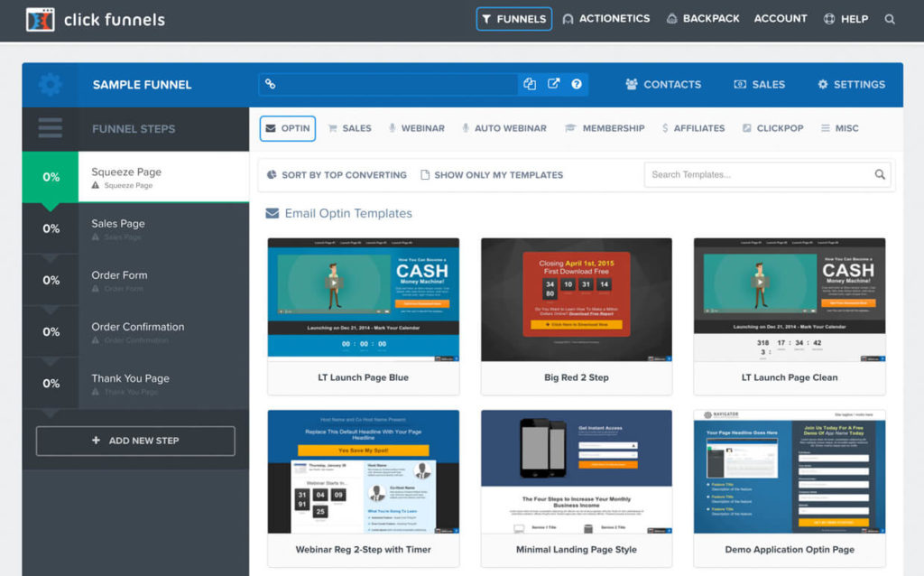Click the Search Templates input field
The height and width of the screenshot is (576, 924).
(x=767, y=174)
